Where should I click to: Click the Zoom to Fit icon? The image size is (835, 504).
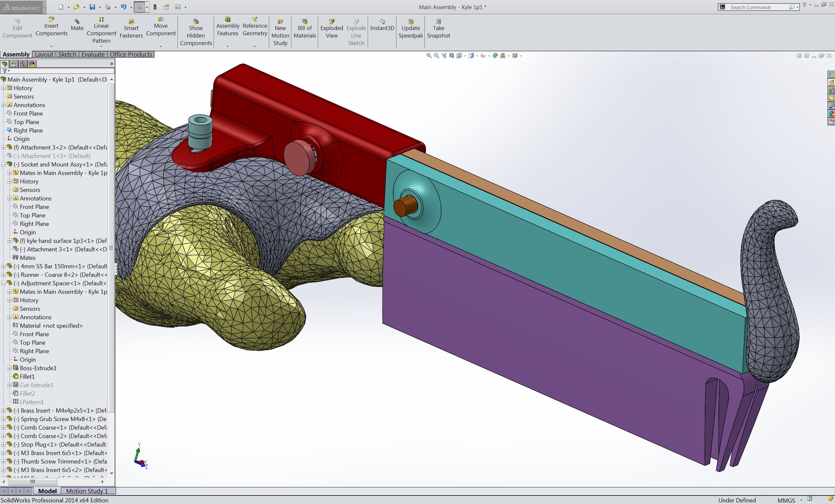429,55
